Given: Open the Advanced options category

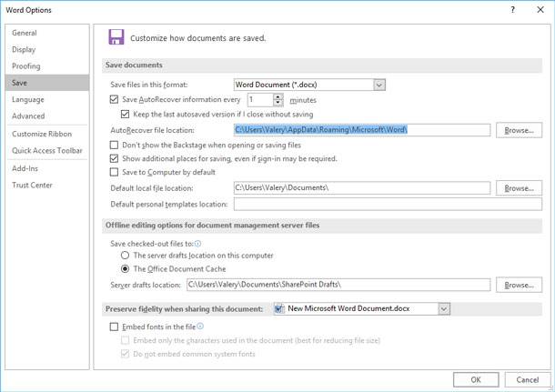Looking at the screenshot, I should coord(28,116).
